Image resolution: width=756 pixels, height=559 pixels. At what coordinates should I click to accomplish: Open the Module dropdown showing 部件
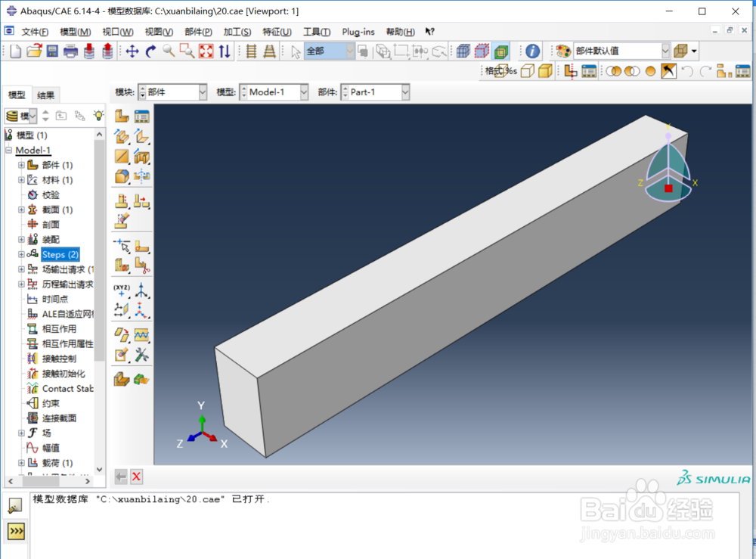[173, 92]
